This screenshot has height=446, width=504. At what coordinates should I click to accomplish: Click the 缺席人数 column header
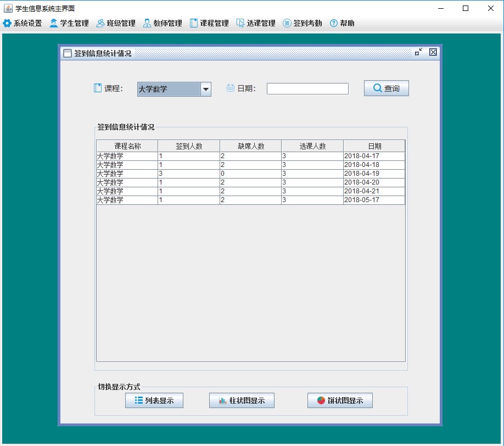(x=251, y=146)
